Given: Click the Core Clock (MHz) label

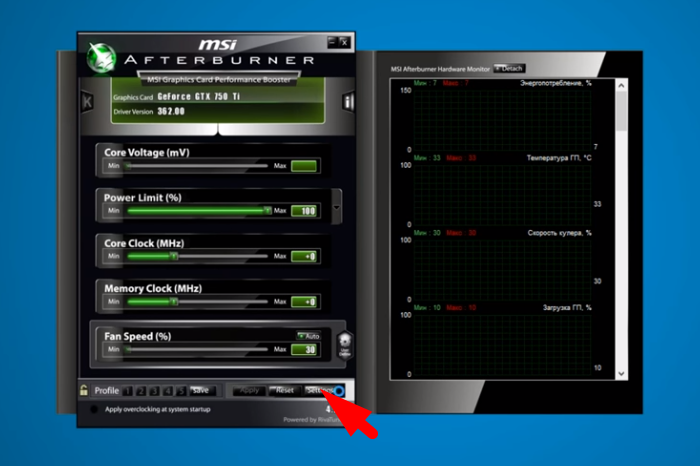Looking at the screenshot, I should pyautogui.click(x=144, y=243).
